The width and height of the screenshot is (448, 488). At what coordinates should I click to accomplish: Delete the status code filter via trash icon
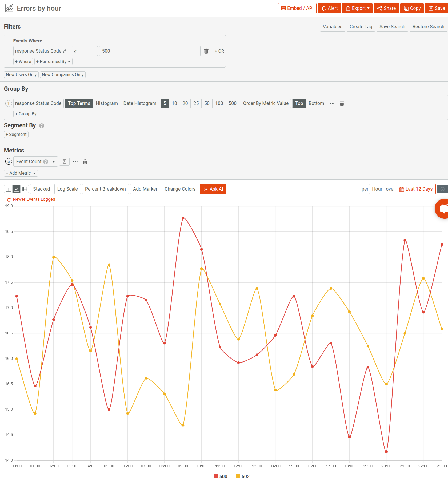tap(206, 51)
